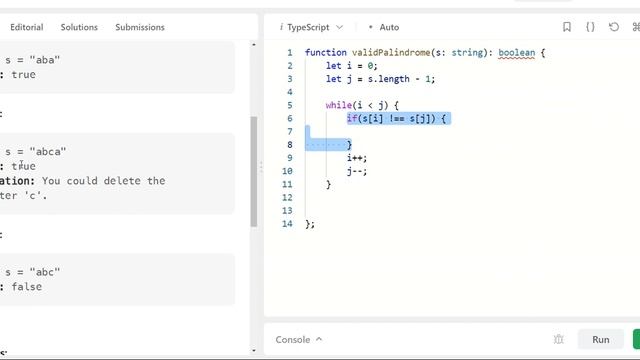Screen dimensions: 640x360
Task: Click the 'false' output value
Action: pos(27,287)
